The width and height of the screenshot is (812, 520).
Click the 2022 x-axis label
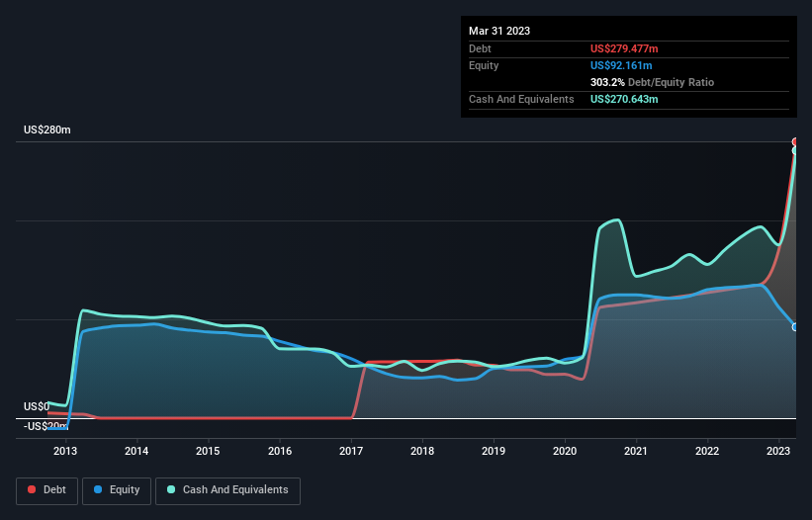[707, 451]
